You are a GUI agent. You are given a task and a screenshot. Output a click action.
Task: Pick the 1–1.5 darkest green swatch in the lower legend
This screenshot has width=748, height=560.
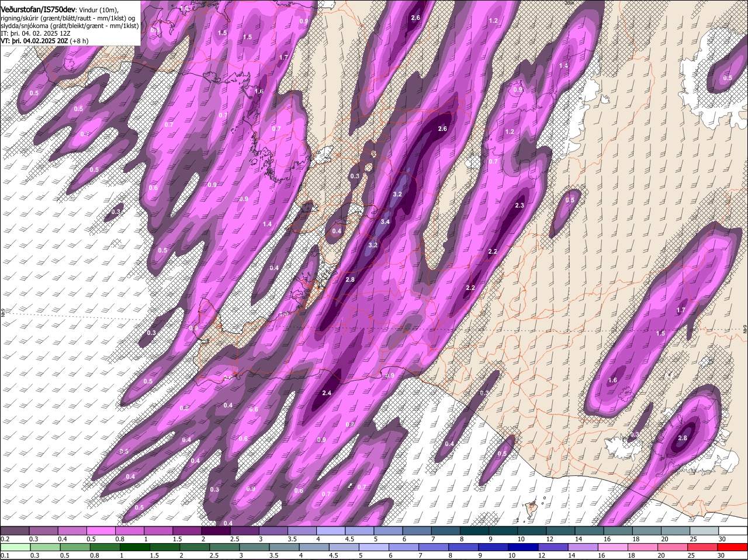[136, 547]
